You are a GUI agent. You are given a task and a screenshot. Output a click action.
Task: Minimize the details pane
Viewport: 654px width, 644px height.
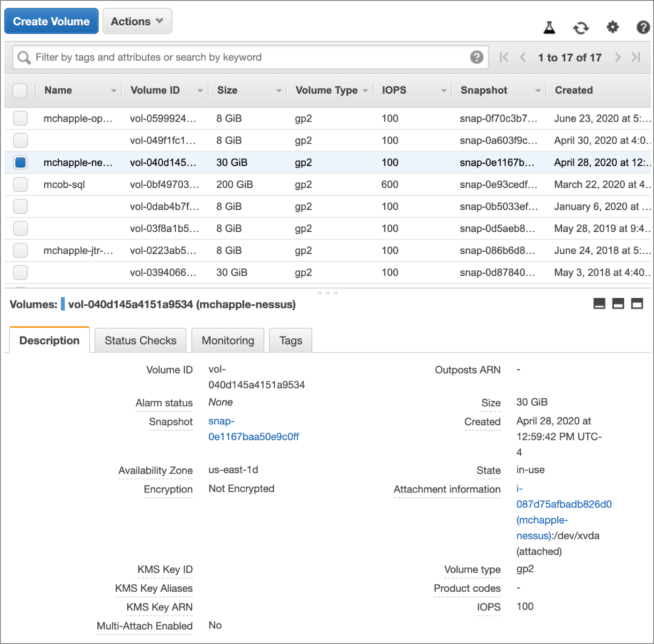[599, 304]
